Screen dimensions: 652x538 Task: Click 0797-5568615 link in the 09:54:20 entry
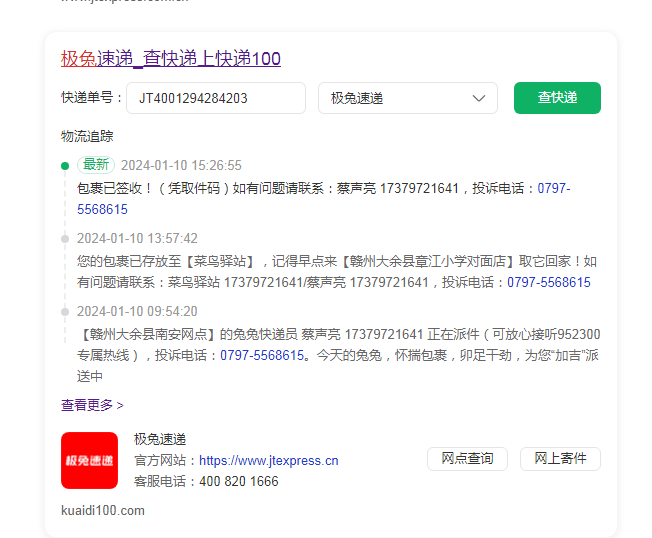point(262,355)
